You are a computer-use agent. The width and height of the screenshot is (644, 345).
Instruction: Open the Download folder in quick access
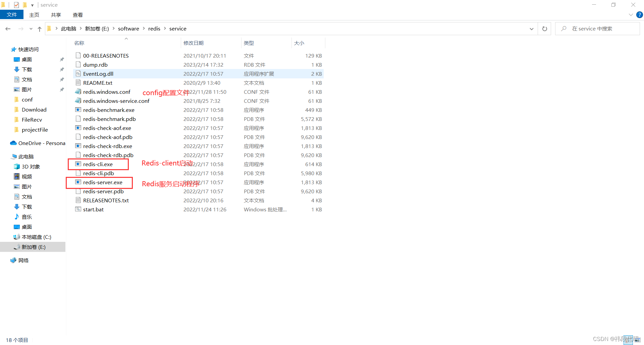point(34,110)
